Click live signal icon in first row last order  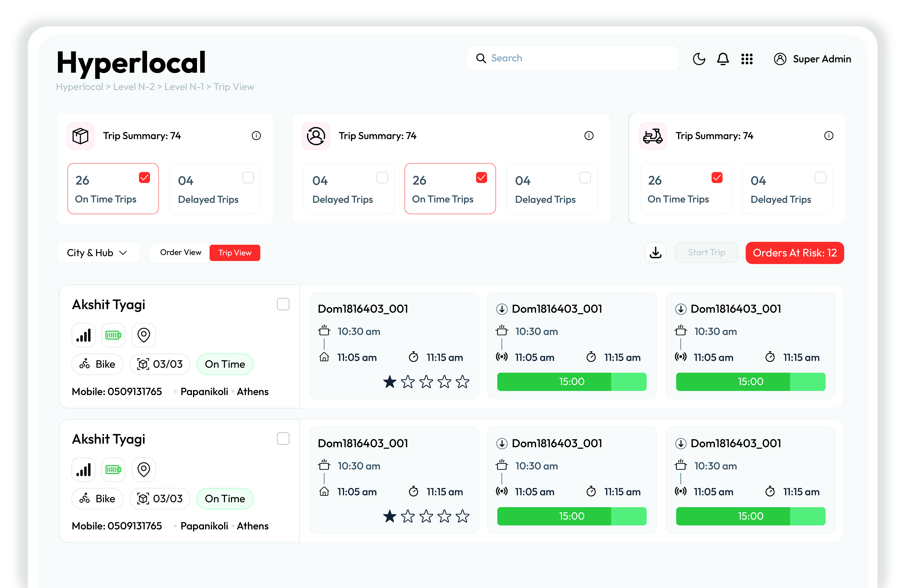coord(680,357)
